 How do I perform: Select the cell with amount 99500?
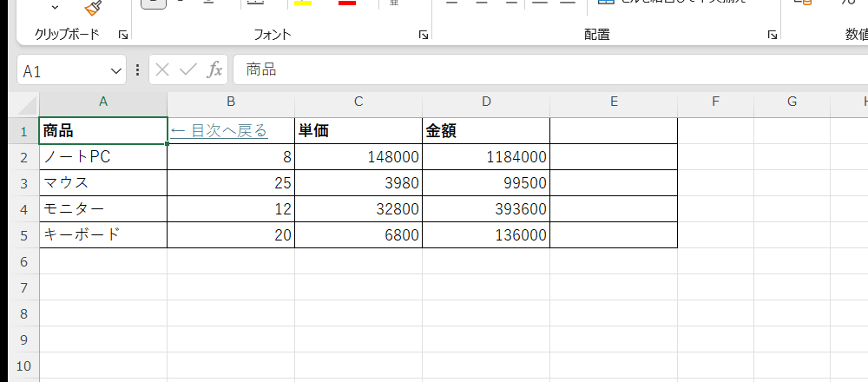tap(486, 183)
